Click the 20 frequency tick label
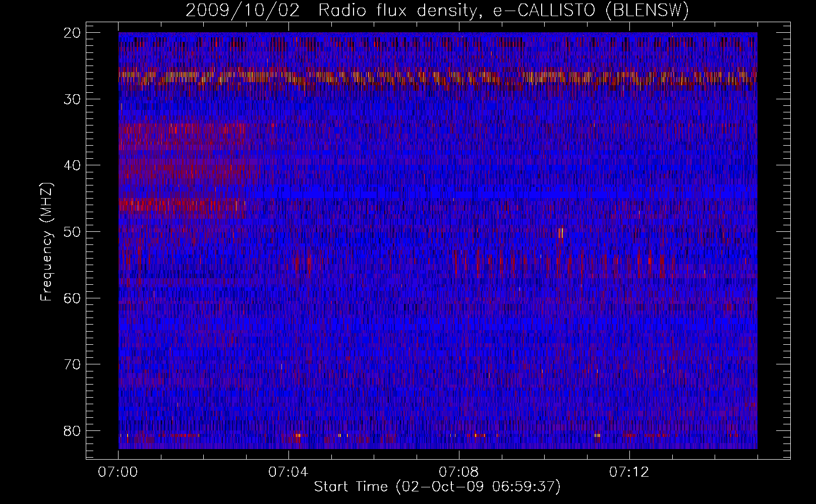This screenshot has height=504, width=816. tap(73, 33)
